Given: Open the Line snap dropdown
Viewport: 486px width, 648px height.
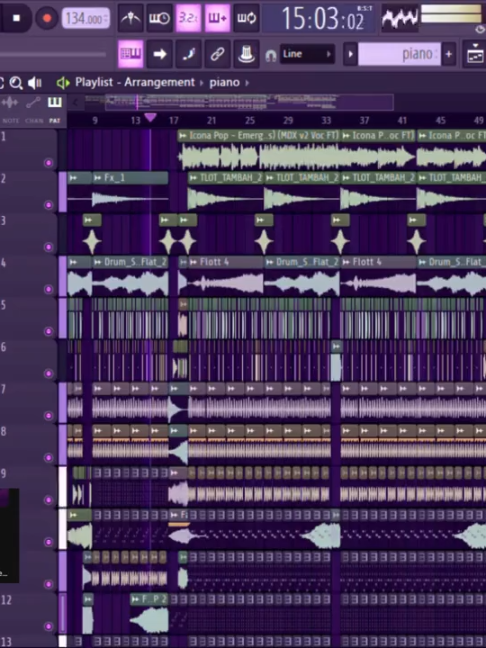Looking at the screenshot, I should [307, 54].
